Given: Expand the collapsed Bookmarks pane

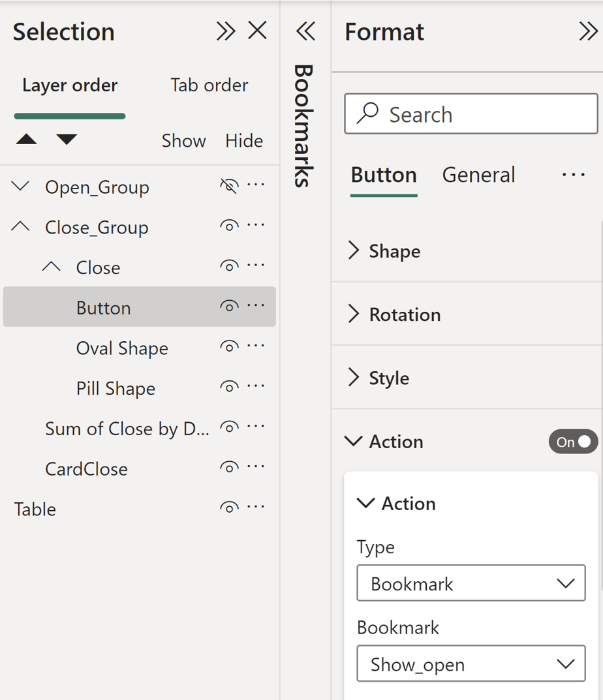Looking at the screenshot, I should tap(305, 30).
